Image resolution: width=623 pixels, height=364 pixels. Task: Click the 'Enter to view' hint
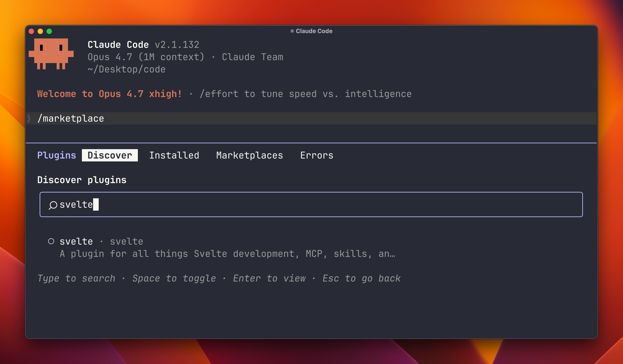269,278
